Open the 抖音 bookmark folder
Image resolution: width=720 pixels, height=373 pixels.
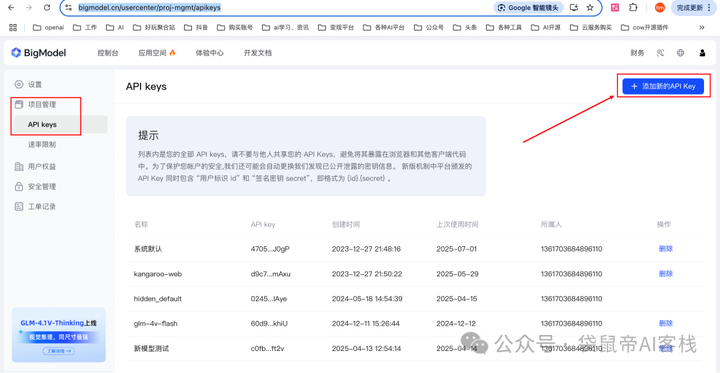[196, 27]
